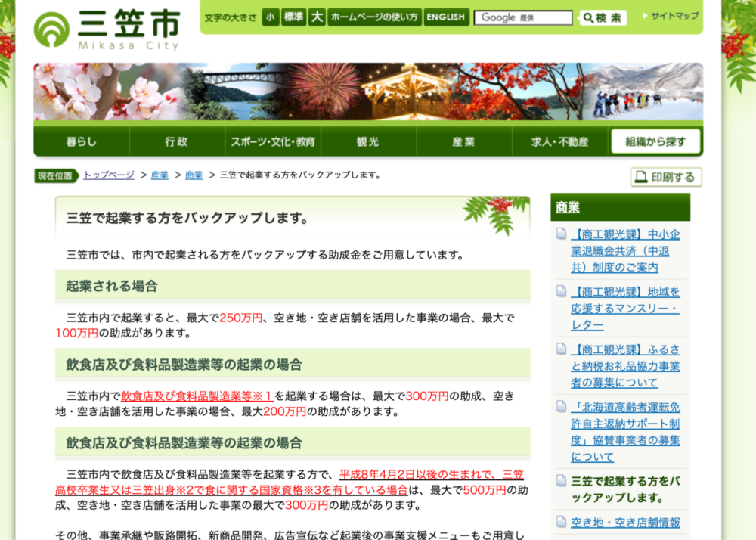Click 産業 in the breadcrumb
756x540 pixels.
(x=160, y=175)
